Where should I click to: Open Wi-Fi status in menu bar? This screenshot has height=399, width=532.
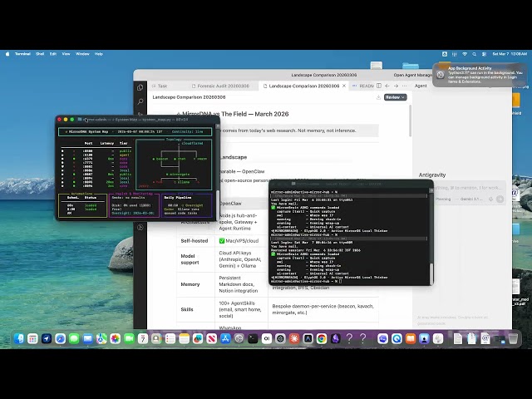point(465,54)
